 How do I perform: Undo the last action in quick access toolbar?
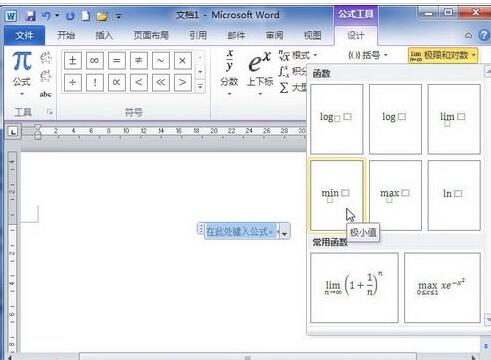[46, 16]
